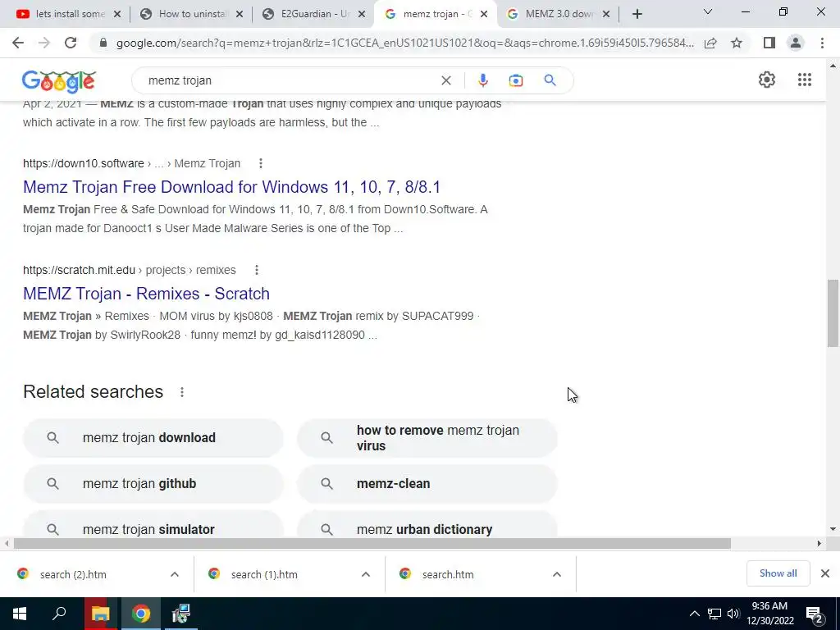Click the https://down10.software breadcrumb
This screenshot has width=840, height=630.
84,163
